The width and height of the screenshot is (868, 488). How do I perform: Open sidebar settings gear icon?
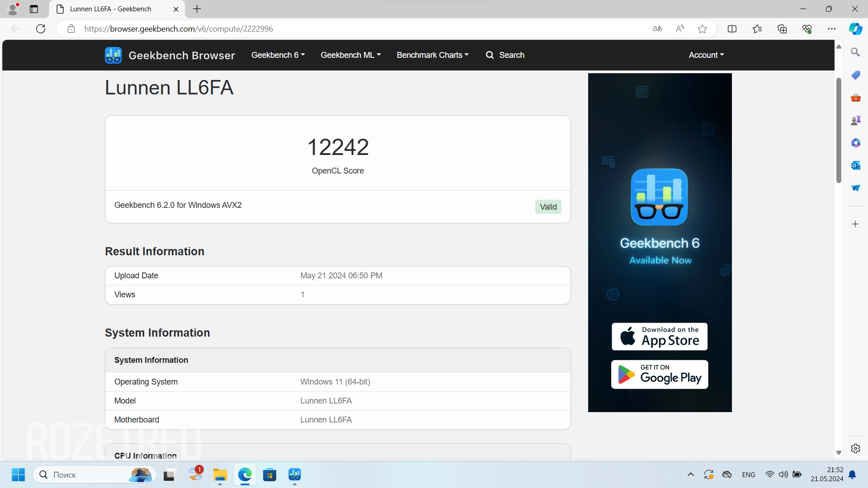(x=855, y=448)
